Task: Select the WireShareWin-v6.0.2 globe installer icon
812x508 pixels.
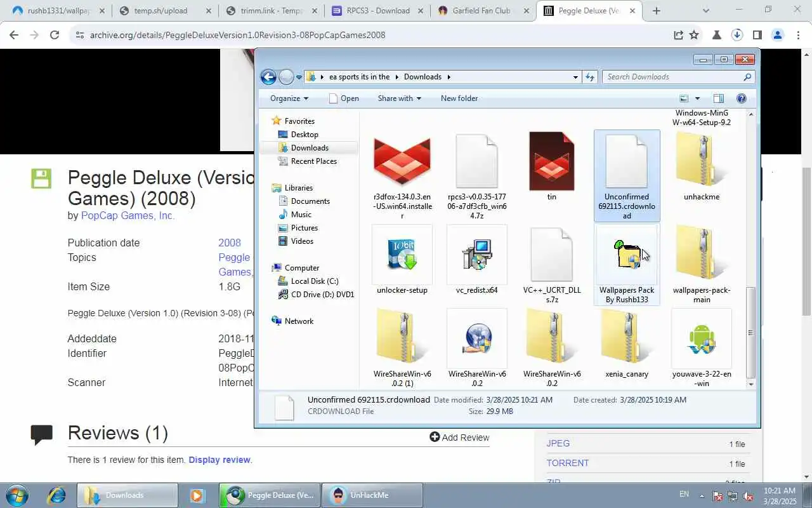Action: click(477, 338)
